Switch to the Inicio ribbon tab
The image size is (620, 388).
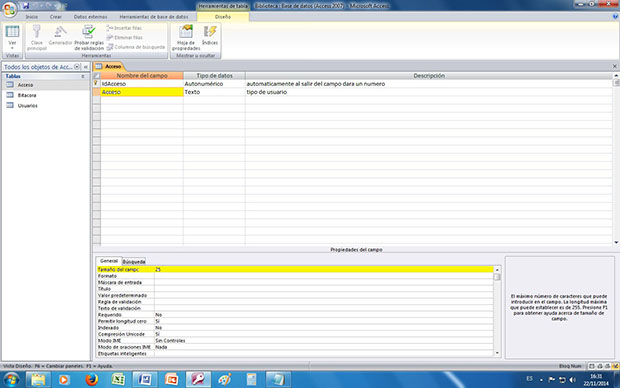tap(32, 17)
